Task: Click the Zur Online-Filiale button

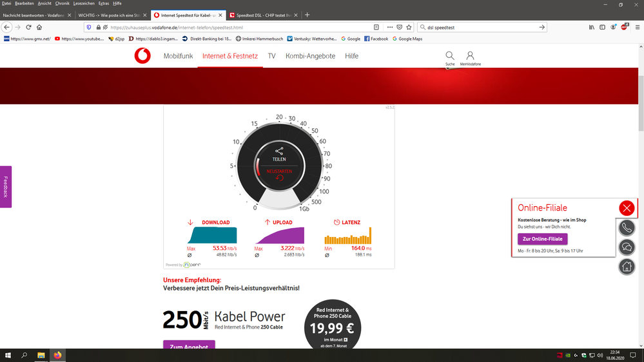Action: 543,239
